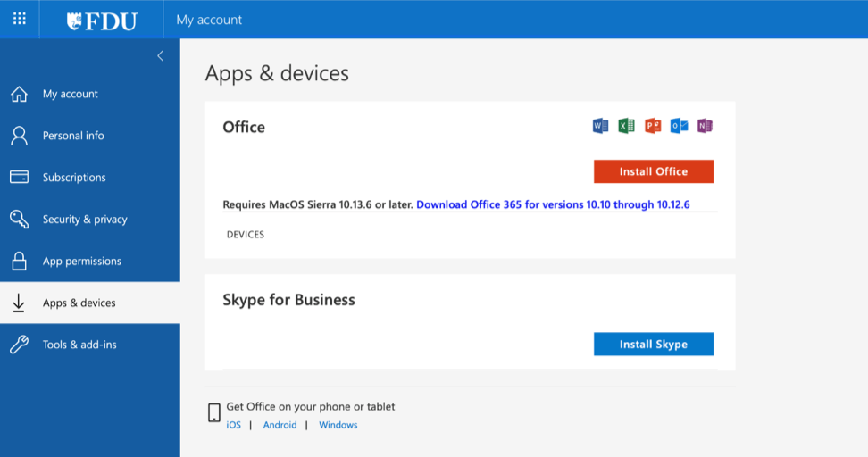Image resolution: width=868 pixels, height=457 pixels.
Task: Open My account from sidebar
Action: pyautogui.click(x=70, y=94)
